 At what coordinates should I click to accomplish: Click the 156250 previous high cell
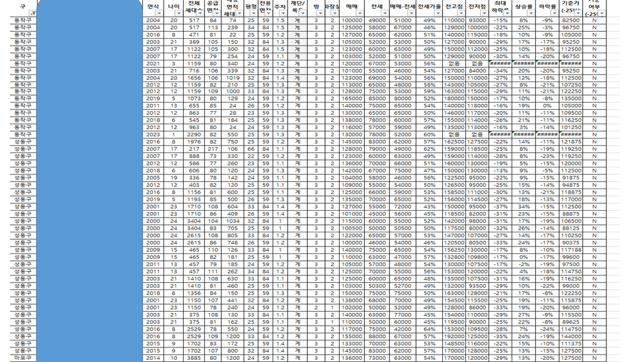click(x=454, y=250)
